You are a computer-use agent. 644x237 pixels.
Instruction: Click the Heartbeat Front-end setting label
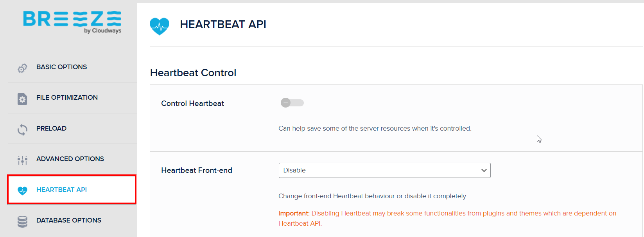click(x=197, y=171)
